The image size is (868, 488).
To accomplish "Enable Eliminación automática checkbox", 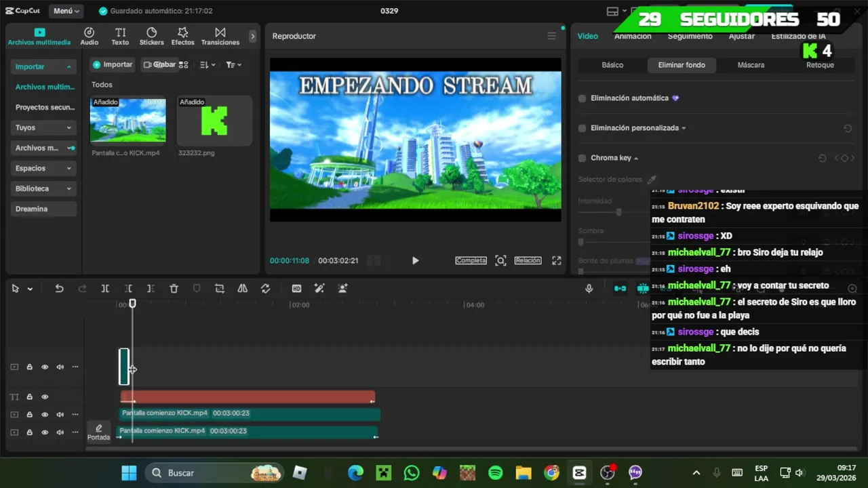I will click(x=582, y=98).
